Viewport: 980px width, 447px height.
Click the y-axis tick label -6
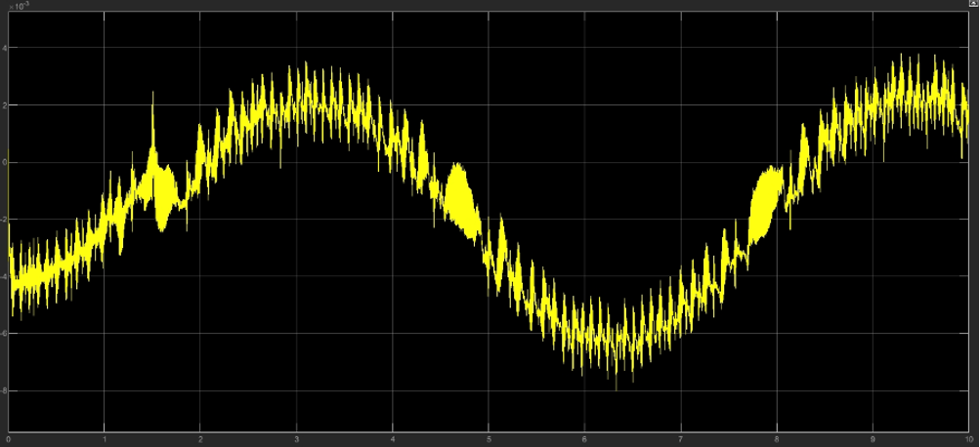(4, 334)
